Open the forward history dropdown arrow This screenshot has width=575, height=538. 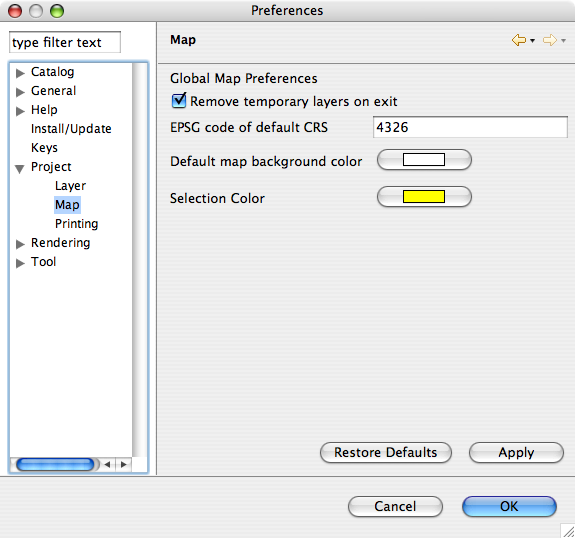point(564,41)
